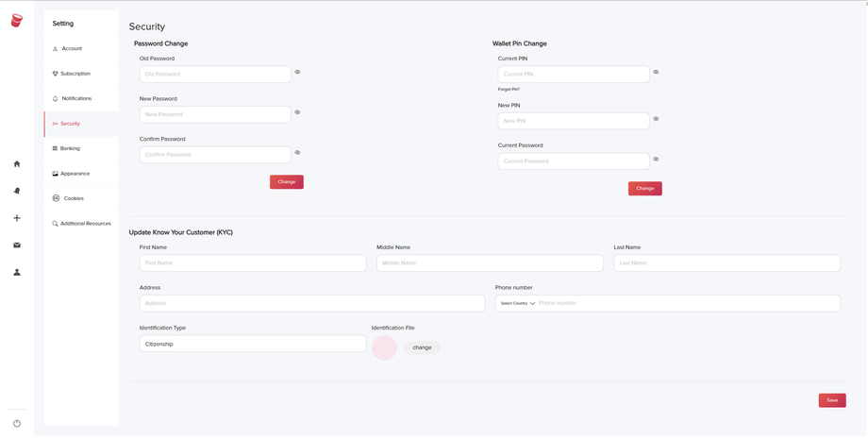Click Change button under Password Change

pos(287,182)
